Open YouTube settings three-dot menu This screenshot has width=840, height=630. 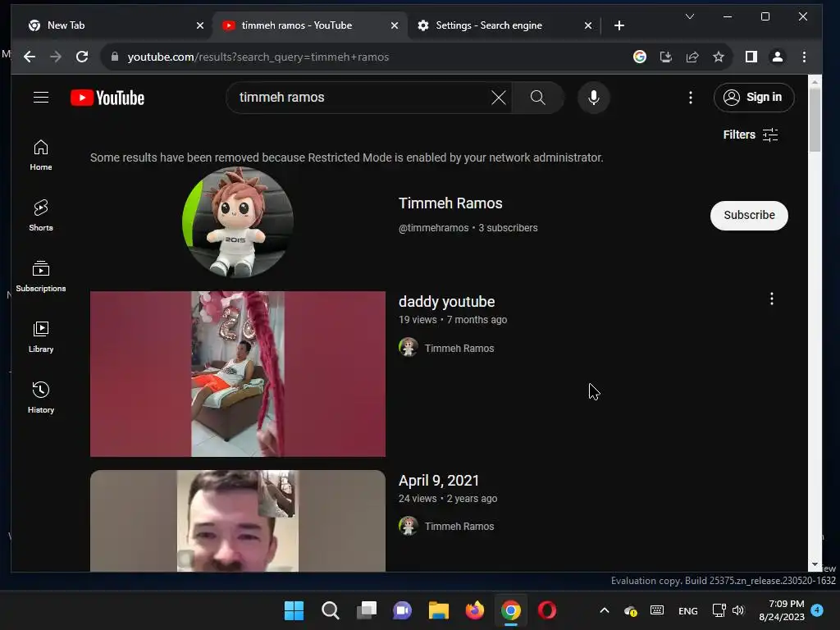coord(691,98)
